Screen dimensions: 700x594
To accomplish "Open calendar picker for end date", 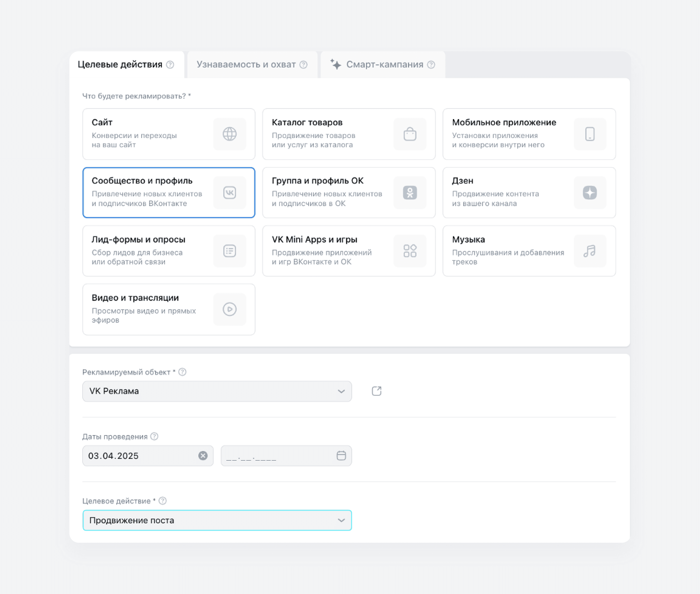I will [341, 456].
